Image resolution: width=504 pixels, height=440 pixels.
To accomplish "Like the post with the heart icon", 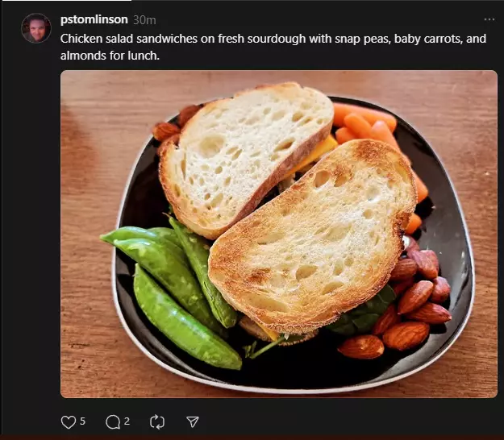I will (69, 422).
